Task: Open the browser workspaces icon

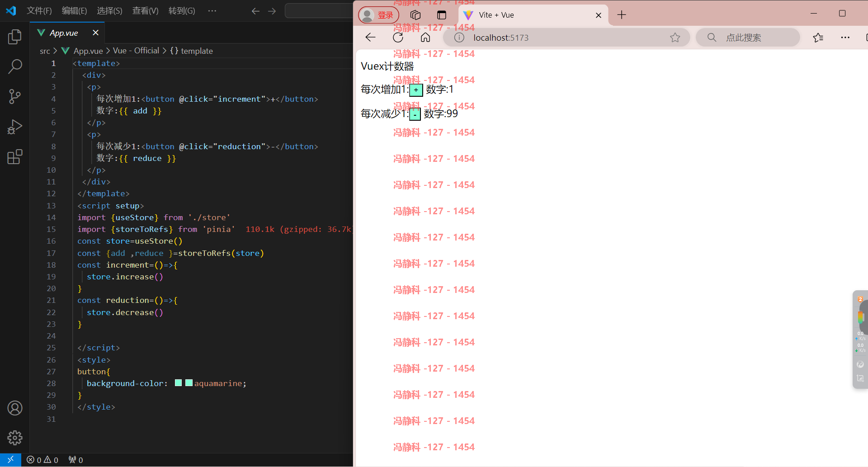Action: tap(415, 15)
